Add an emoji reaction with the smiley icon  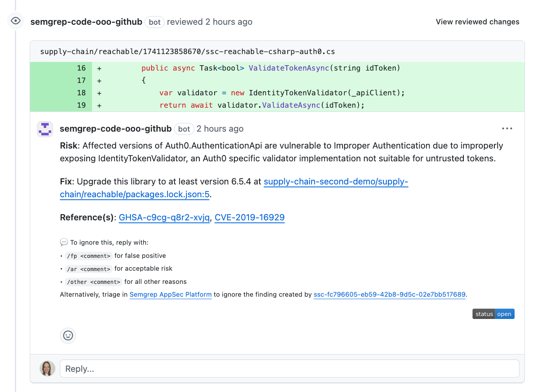pyautogui.click(x=68, y=335)
